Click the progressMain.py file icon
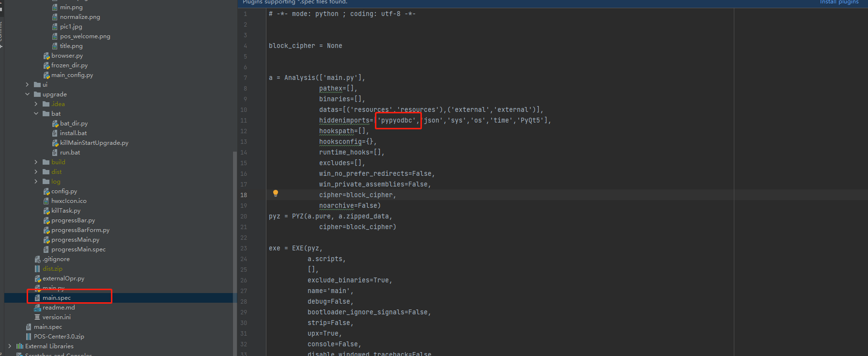Viewport: 868px width, 356px height. tap(46, 240)
